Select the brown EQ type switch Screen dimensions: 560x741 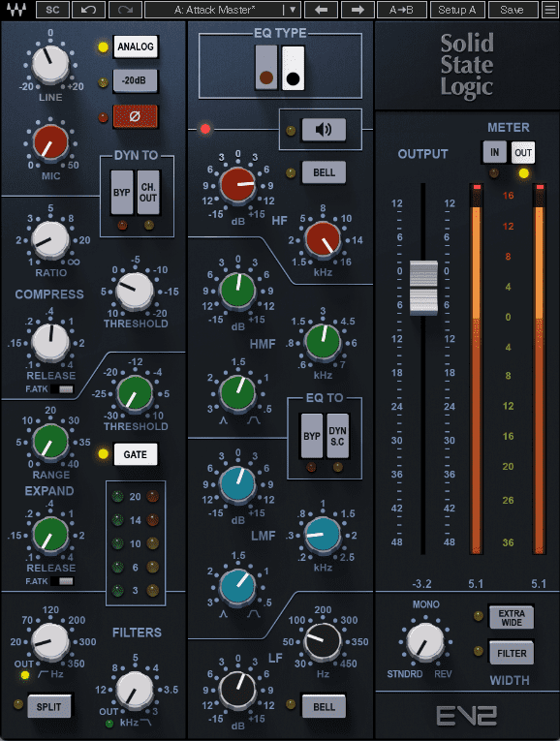[266, 68]
